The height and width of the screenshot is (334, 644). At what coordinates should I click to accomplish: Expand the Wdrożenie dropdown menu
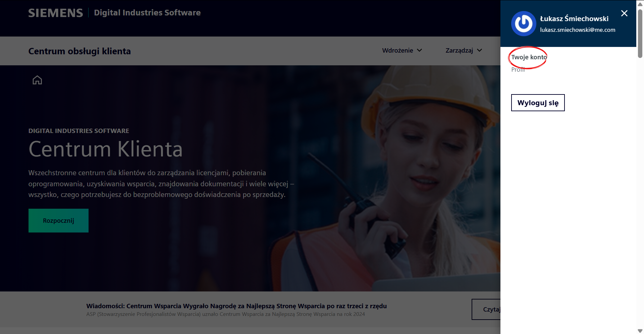coord(402,51)
